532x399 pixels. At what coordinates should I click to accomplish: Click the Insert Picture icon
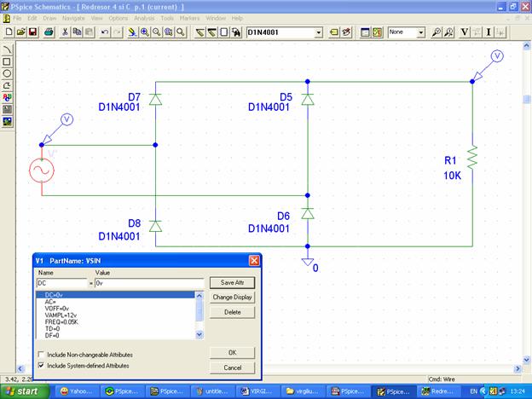tap(8, 121)
